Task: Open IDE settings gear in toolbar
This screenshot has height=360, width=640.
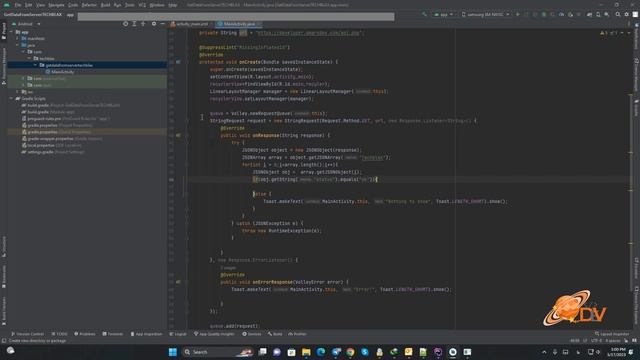Action: coord(627,14)
